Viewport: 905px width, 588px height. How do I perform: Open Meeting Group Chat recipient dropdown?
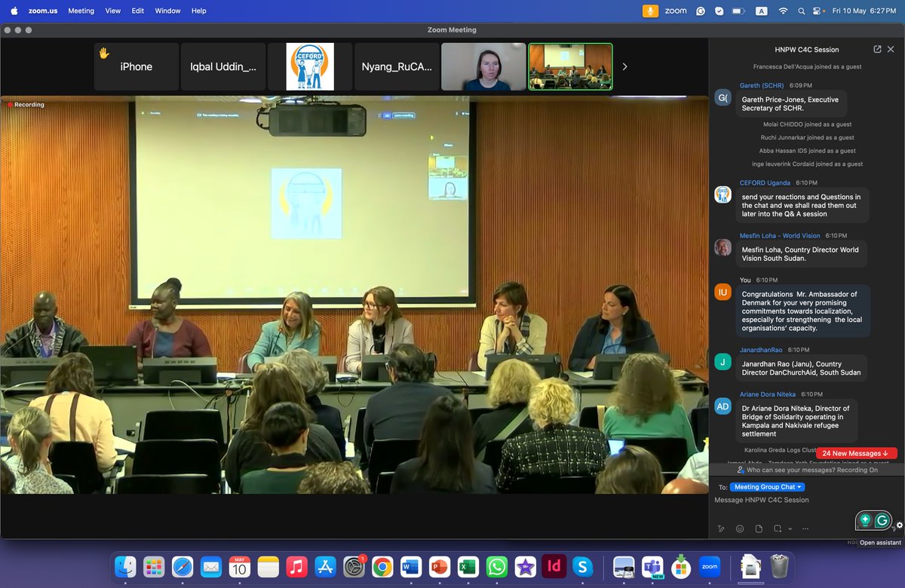pyautogui.click(x=767, y=487)
